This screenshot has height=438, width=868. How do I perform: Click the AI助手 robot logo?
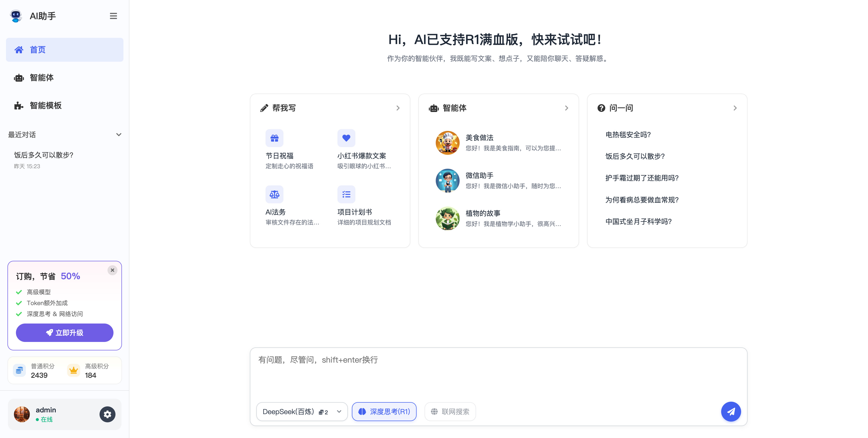click(16, 16)
